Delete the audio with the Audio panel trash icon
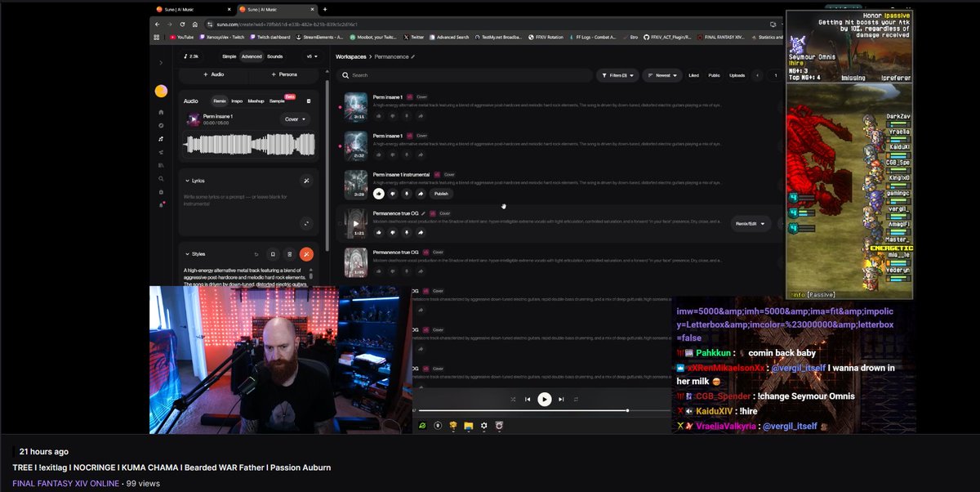Viewport: 980px width, 492px height. 309,101
